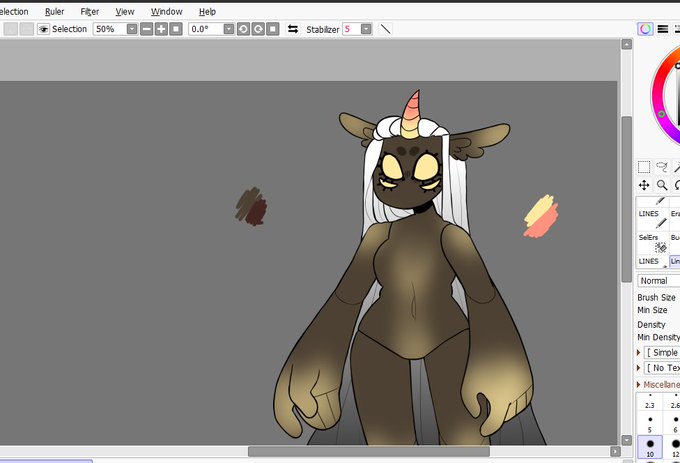This screenshot has height=463, width=680.
Task: Open the Ruler menu
Action: tap(55, 12)
